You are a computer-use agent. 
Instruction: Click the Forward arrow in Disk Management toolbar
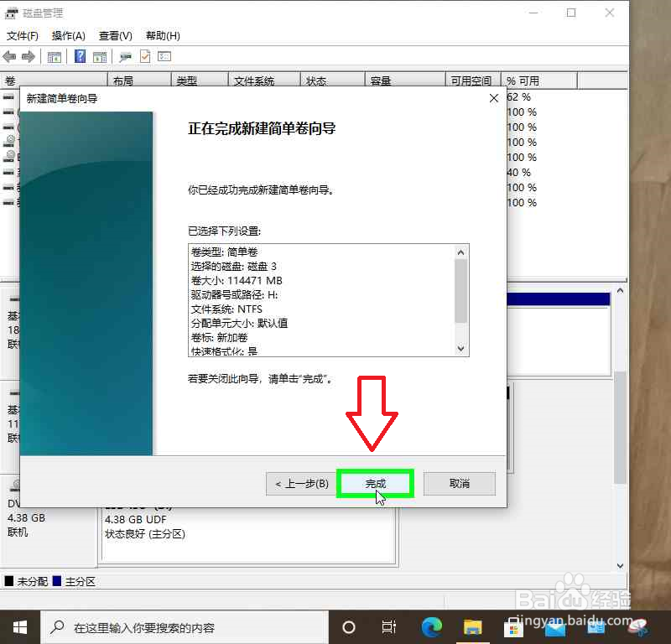click(29, 56)
